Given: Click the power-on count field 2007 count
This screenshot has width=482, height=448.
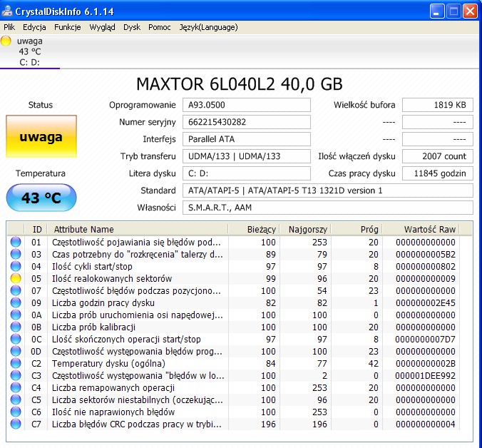Looking at the screenshot, I should pos(438,156).
